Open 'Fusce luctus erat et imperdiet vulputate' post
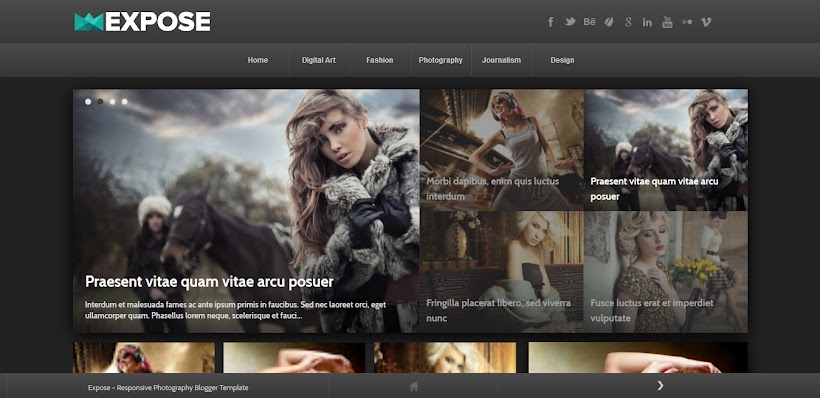This screenshot has height=398, width=820. click(666, 271)
